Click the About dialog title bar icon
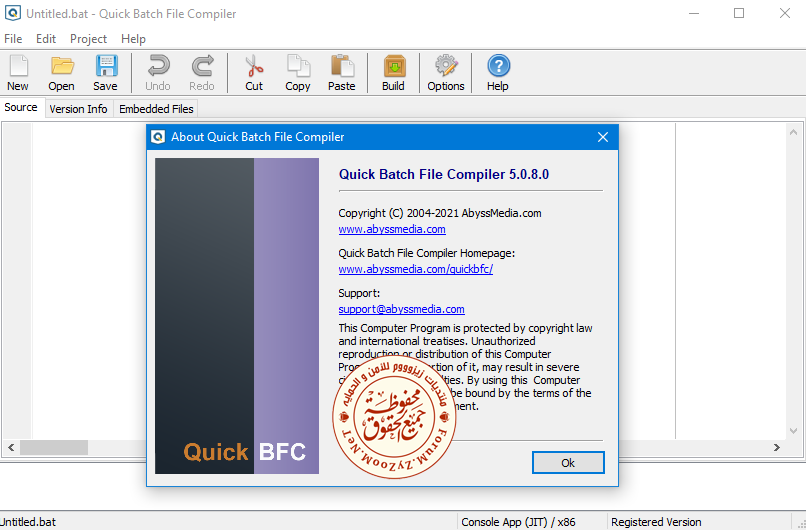 [x=158, y=137]
